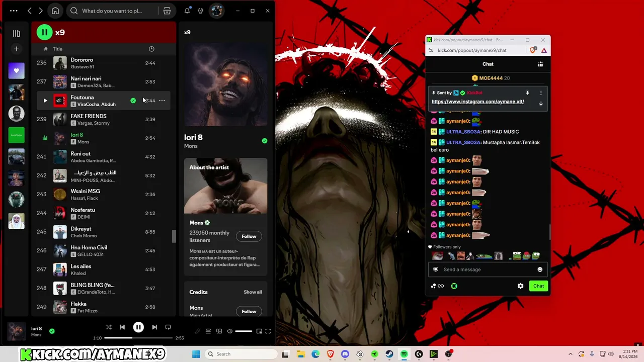
Task: Open Connect to a device
Action: (x=219, y=331)
